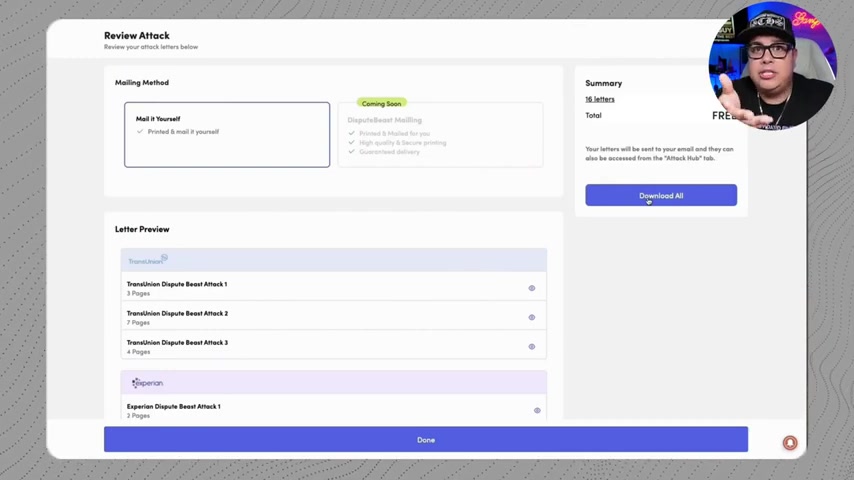Click the Review Attack heading
This screenshot has width=854, height=480.
point(137,35)
